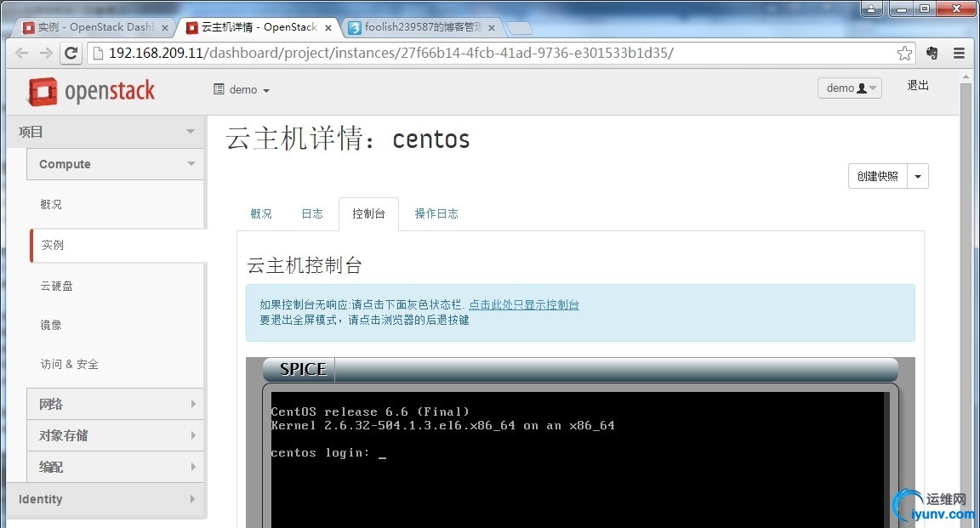980x528 pixels.
Task: Collapse the 项目 sidebar section
Action: tap(106, 132)
